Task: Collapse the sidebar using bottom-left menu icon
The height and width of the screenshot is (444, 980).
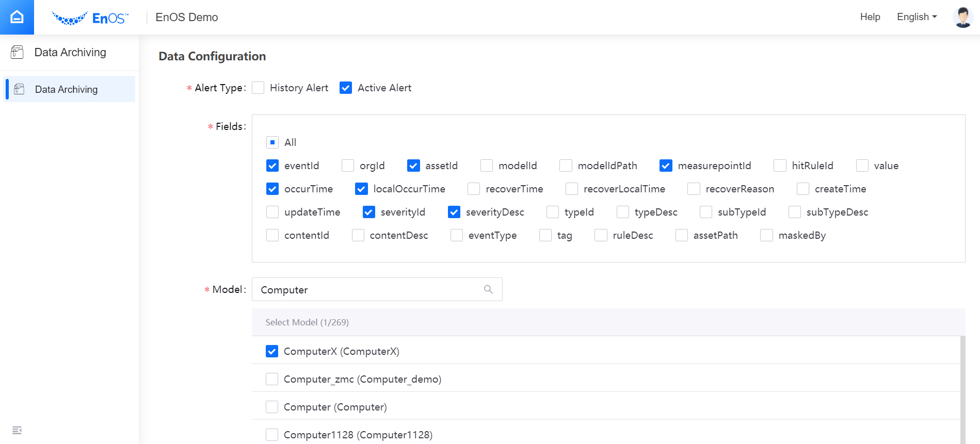Action: (x=17, y=430)
